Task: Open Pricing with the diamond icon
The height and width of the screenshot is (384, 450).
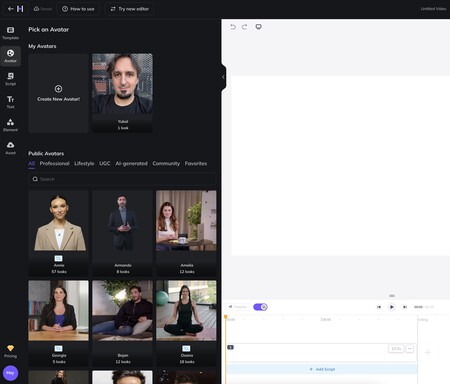Action: click(x=10, y=351)
